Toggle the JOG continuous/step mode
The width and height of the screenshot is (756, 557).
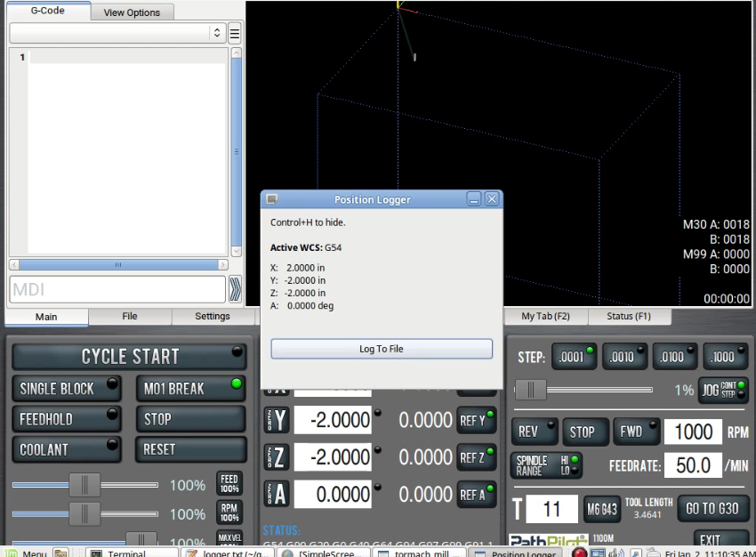pos(723,390)
